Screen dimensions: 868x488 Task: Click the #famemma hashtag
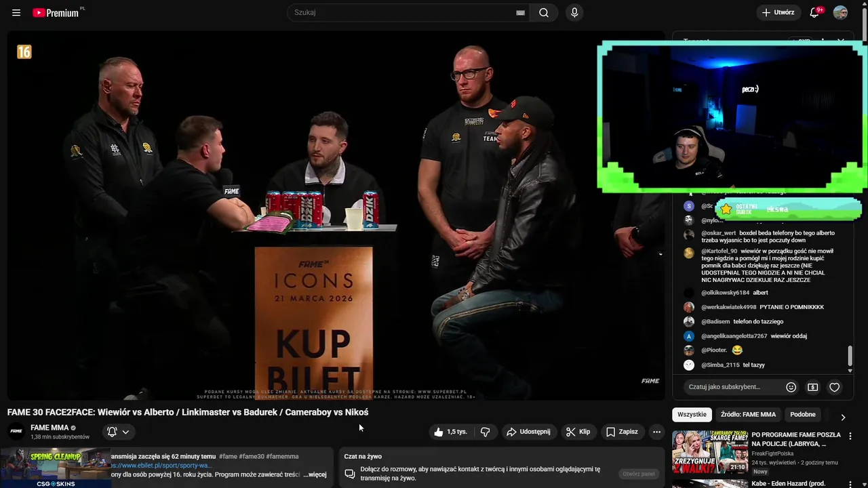(283, 456)
